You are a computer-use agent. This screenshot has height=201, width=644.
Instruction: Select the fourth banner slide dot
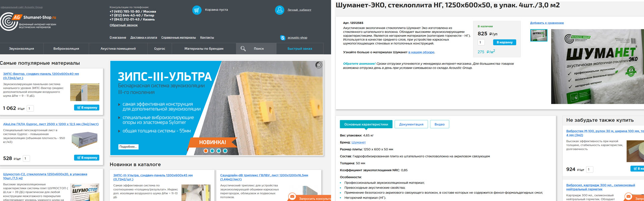(225, 151)
